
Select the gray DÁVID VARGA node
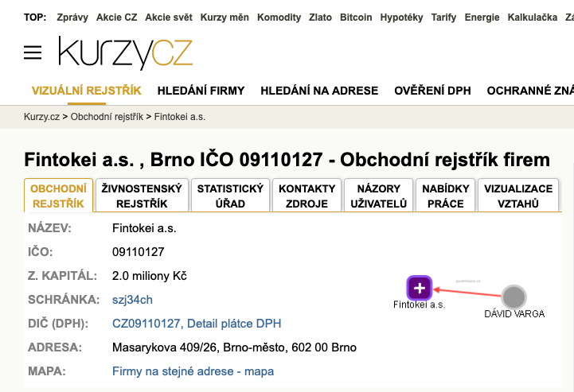[x=513, y=297]
